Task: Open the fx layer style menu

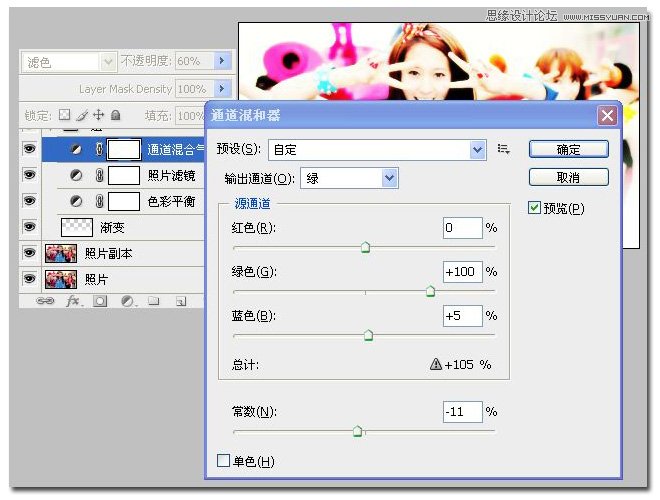Action: [73, 301]
